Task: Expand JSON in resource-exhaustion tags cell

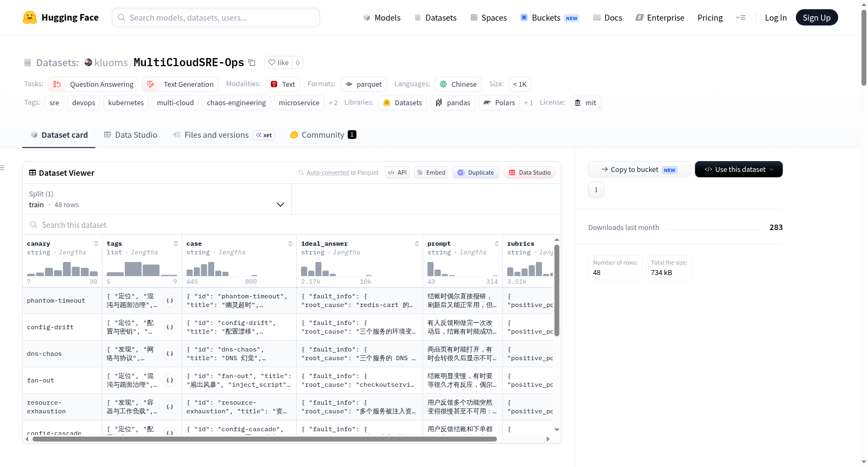Action: pyautogui.click(x=170, y=407)
